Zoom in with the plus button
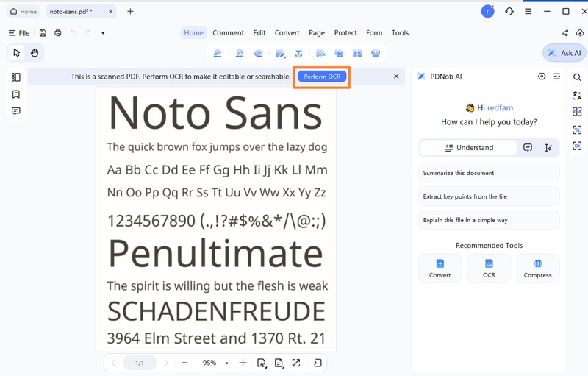The width and height of the screenshot is (588, 376). [x=243, y=363]
